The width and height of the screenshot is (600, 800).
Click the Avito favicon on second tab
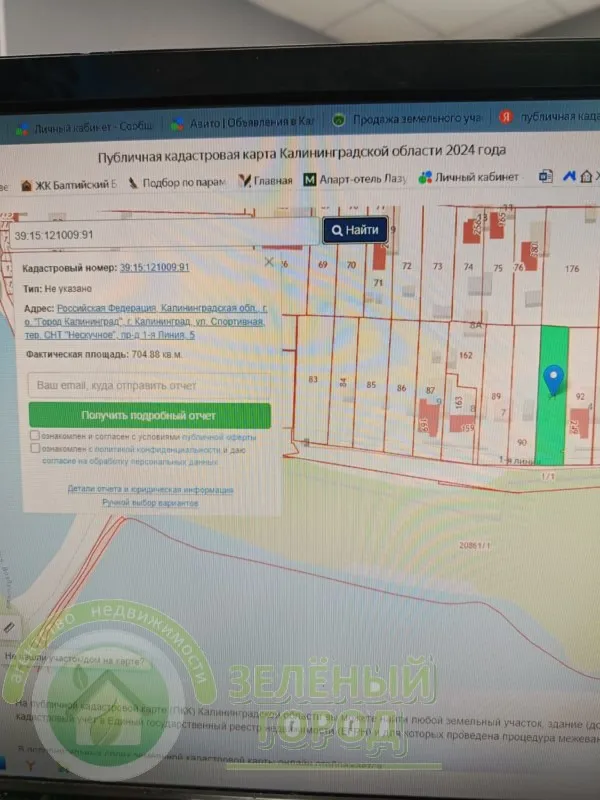177,124
